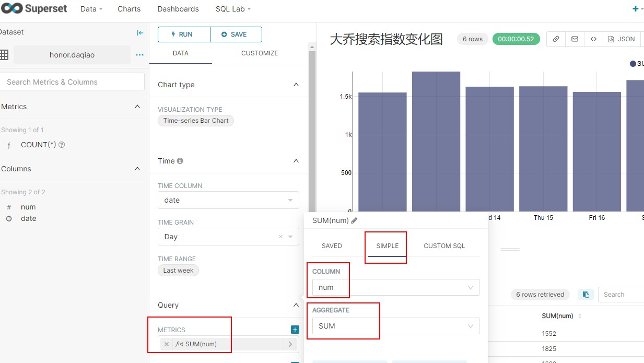This screenshot has width=644, height=363.
Task: Select the COUNT(*) metric item
Action: (38, 145)
